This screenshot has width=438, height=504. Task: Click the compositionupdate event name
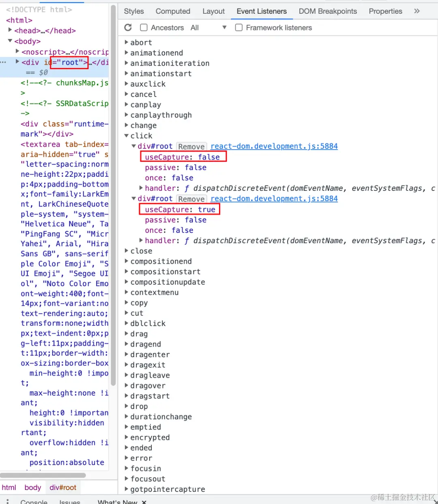pyautogui.click(x=167, y=282)
